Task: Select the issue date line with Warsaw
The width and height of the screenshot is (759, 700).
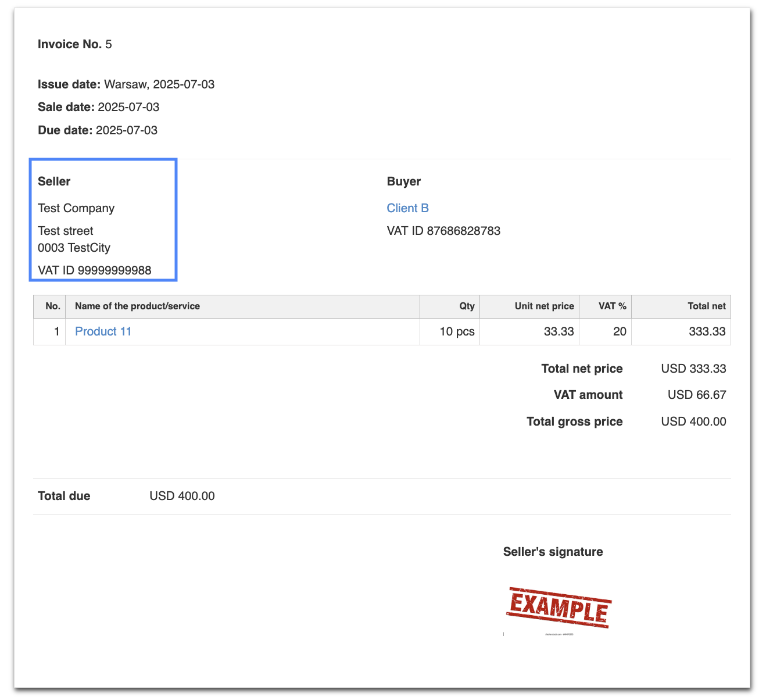Action: [x=126, y=84]
